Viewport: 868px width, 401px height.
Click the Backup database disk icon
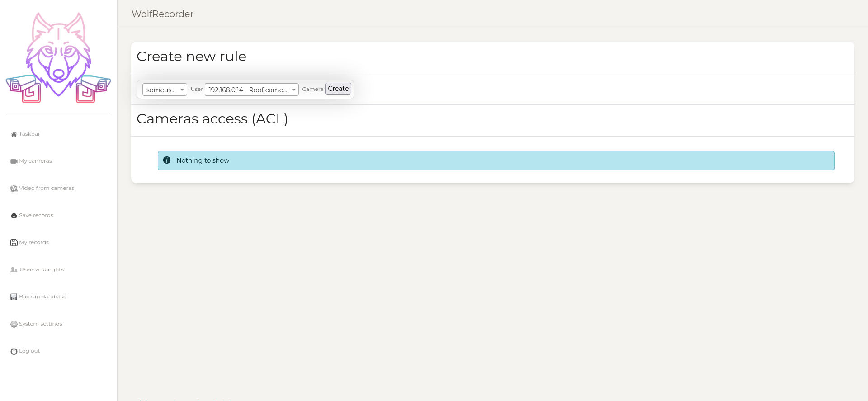(14, 297)
